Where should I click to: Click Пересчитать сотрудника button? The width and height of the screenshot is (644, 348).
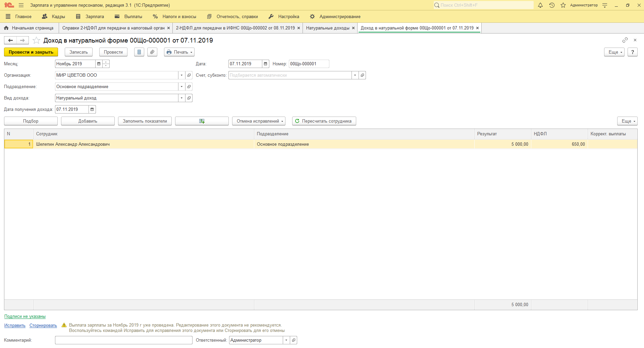pos(324,121)
